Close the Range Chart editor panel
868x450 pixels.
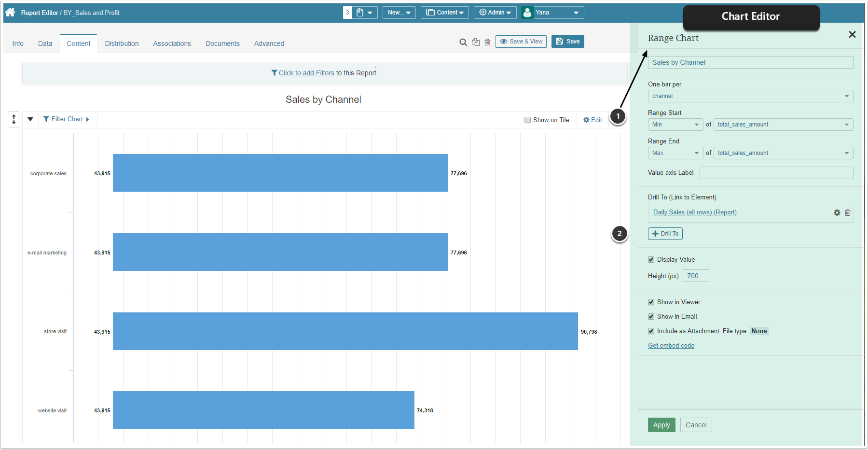tap(852, 34)
